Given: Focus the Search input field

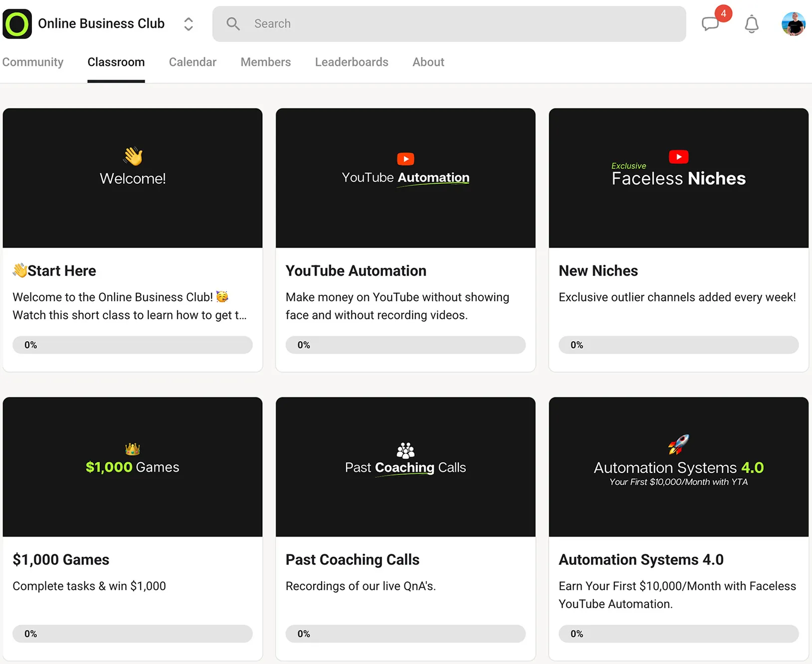Looking at the screenshot, I should [x=449, y=24].
